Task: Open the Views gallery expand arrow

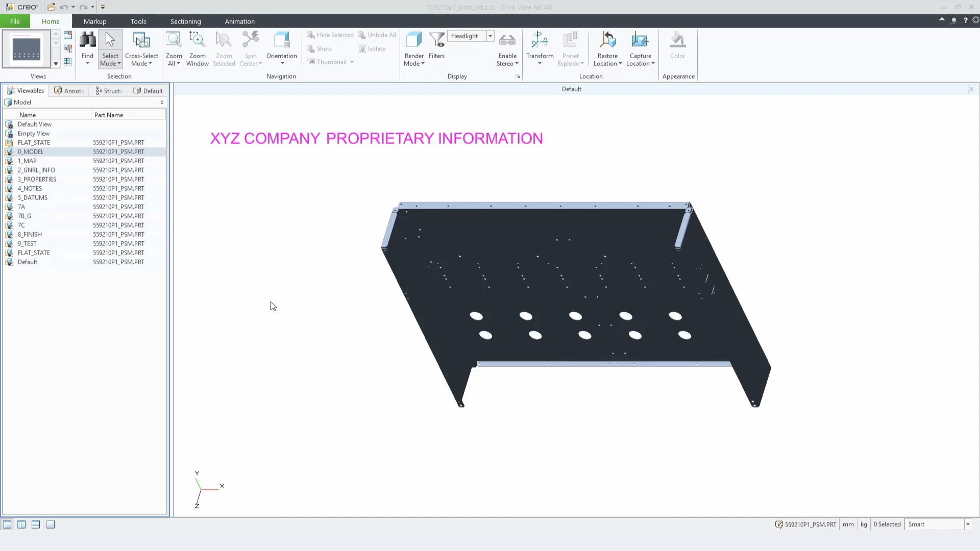Action: click(x=56, y=64)
